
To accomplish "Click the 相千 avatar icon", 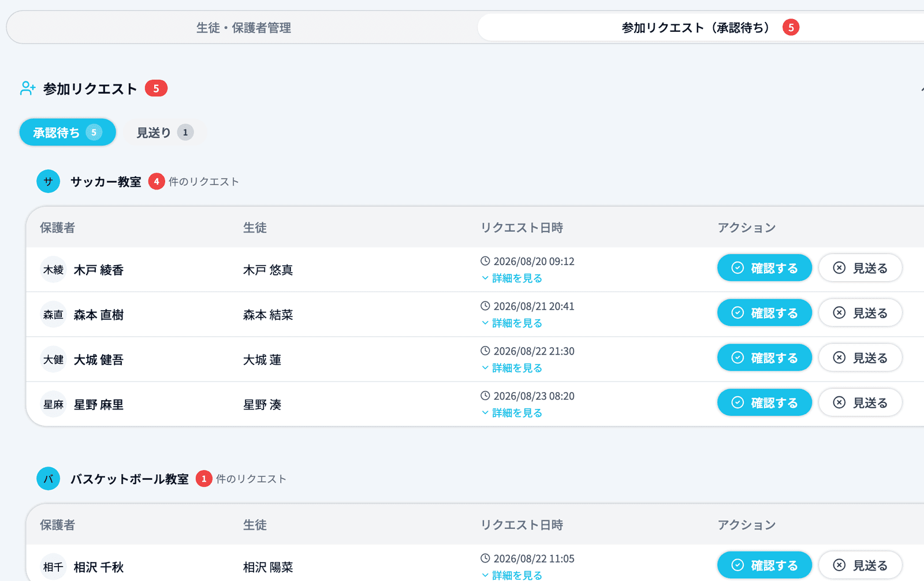I will pos(54,567).
